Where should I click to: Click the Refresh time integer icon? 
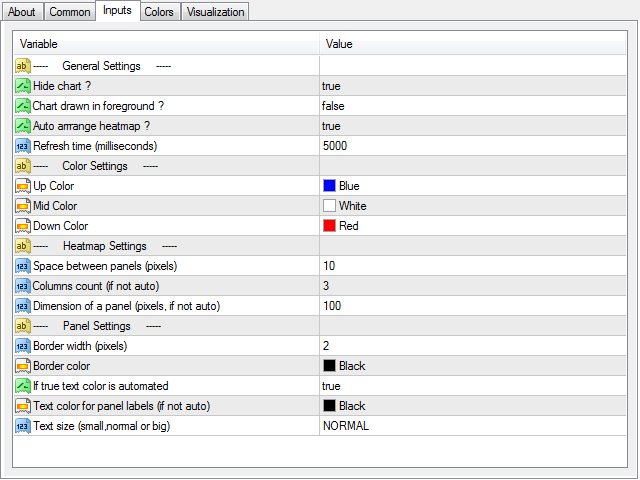(23, 146)
